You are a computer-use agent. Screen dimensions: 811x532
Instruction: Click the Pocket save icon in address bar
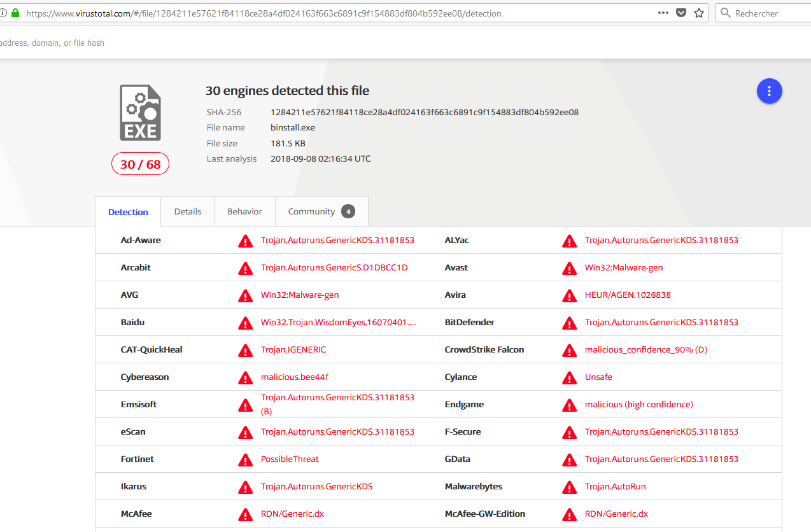tap(681, 13)
